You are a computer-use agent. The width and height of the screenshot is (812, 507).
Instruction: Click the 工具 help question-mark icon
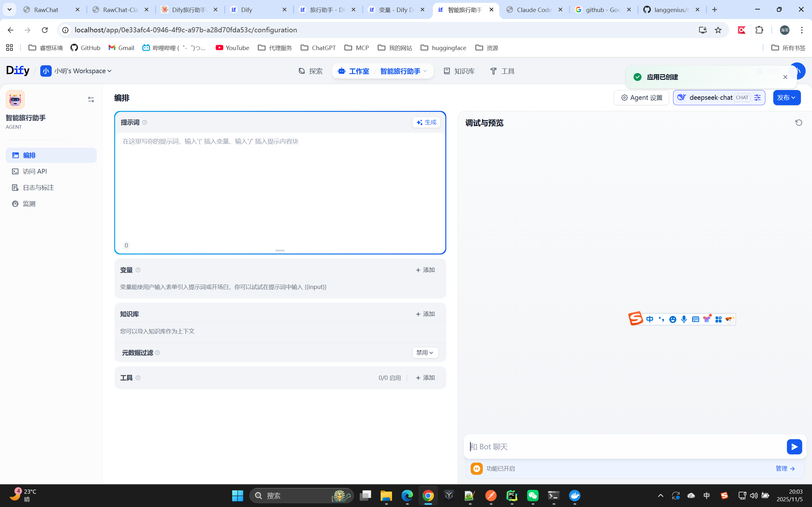(138, 378)
